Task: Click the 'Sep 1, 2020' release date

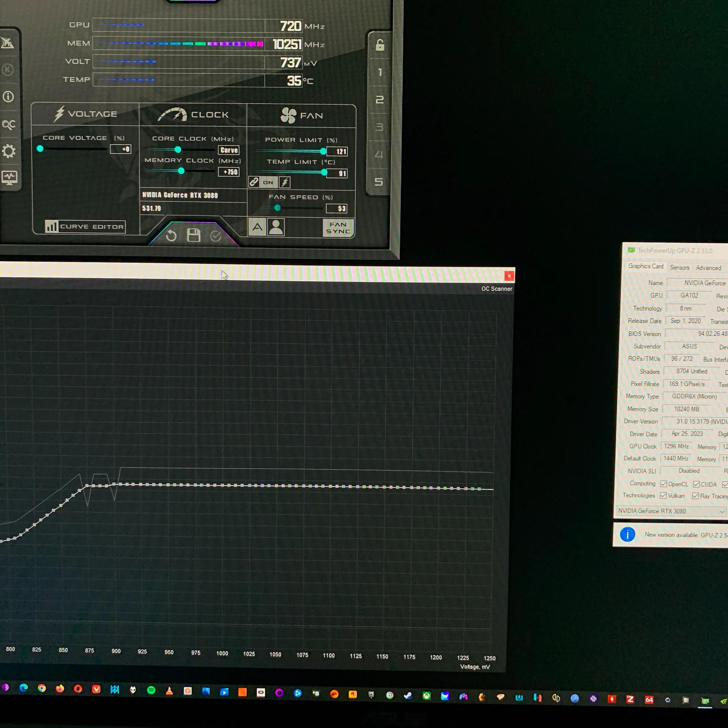Action: click(x=685, y=321)
